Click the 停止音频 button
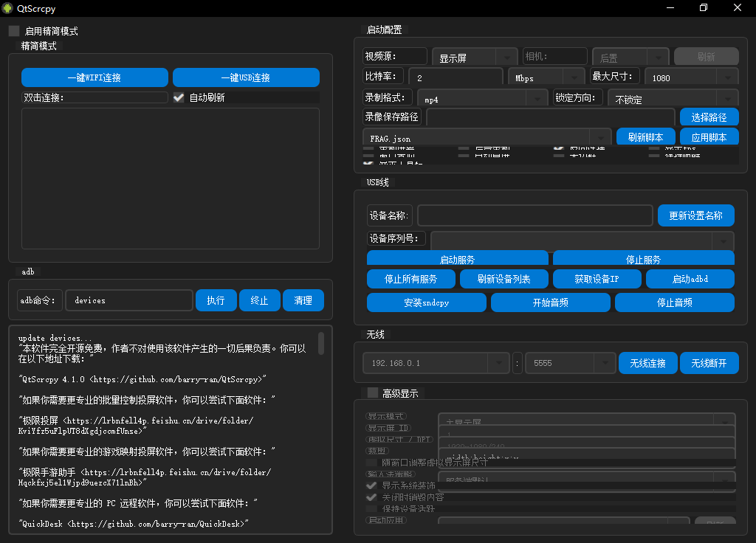 pos(675,302)
